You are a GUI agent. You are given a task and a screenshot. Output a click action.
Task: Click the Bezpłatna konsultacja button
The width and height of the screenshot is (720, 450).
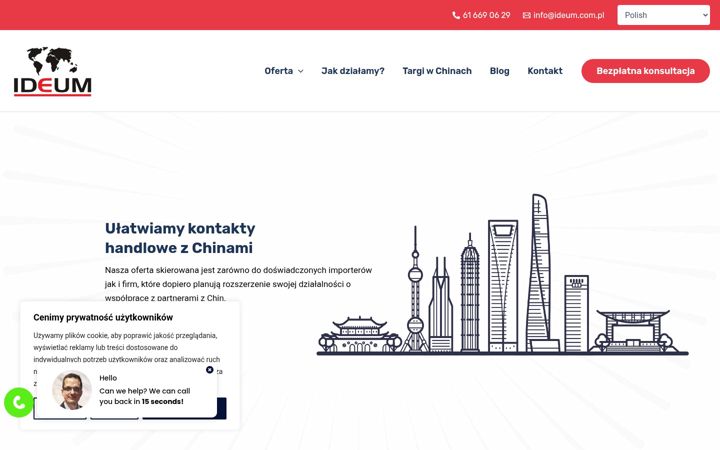(645, 71)
